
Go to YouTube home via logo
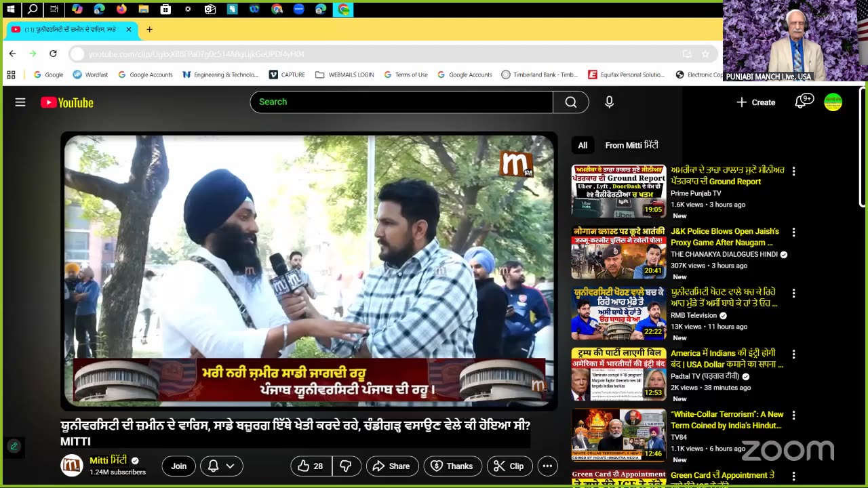coord(66,102)
